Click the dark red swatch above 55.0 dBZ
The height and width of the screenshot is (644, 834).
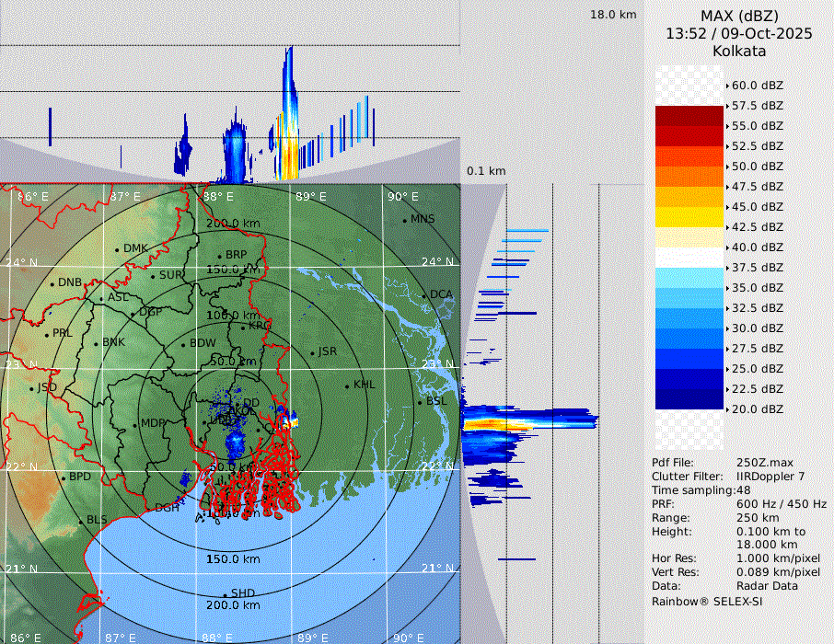pyautogui.click(x=689, y=116)
